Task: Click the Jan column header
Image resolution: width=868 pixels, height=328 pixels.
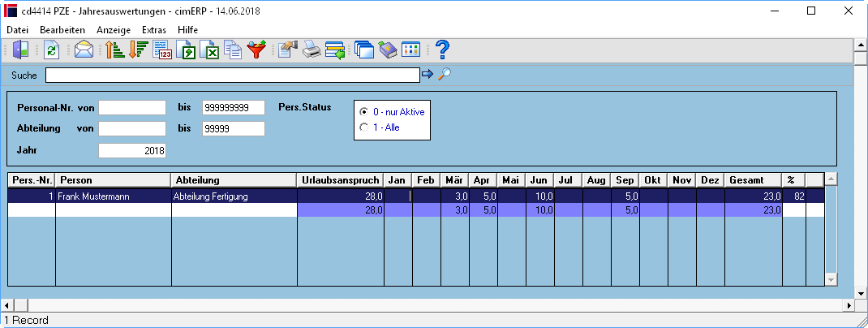Action: [398, 180]
